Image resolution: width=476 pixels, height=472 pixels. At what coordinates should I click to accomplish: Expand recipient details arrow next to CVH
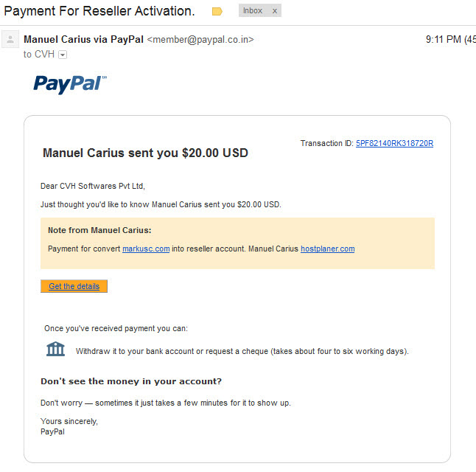tap(63, 55)
